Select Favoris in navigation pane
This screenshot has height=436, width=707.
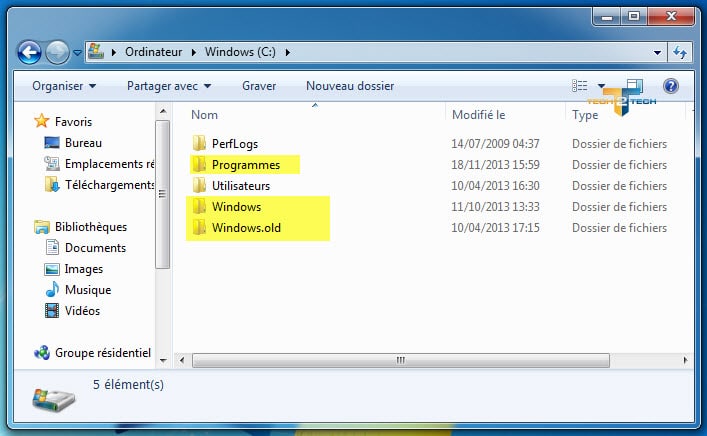73,122
